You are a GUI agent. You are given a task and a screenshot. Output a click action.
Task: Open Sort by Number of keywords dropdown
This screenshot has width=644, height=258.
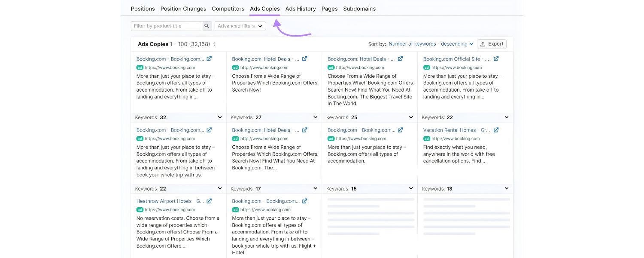tap(431, 44)
